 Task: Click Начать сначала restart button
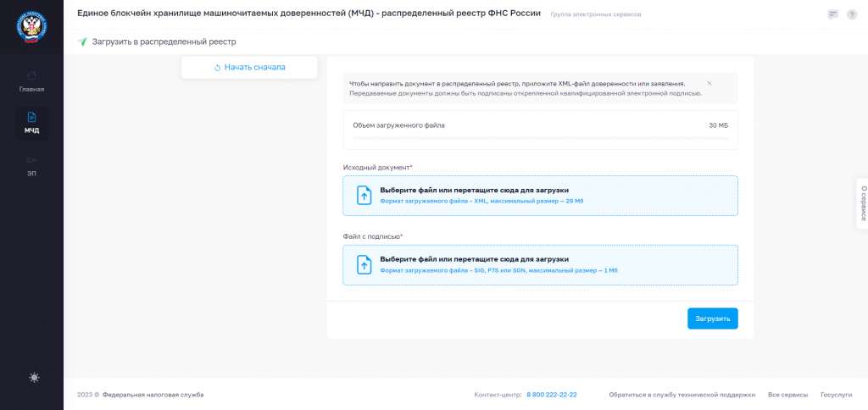250,68
